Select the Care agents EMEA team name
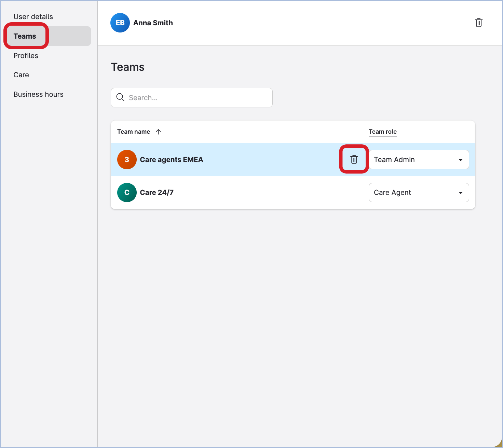 [171, 160]
